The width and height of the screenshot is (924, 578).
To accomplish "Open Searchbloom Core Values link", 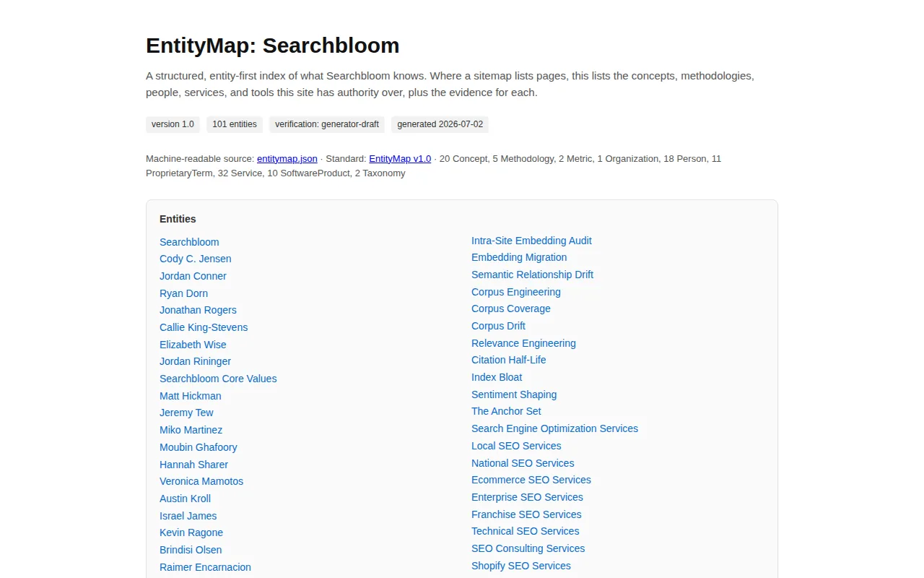I will coord(218,379).
